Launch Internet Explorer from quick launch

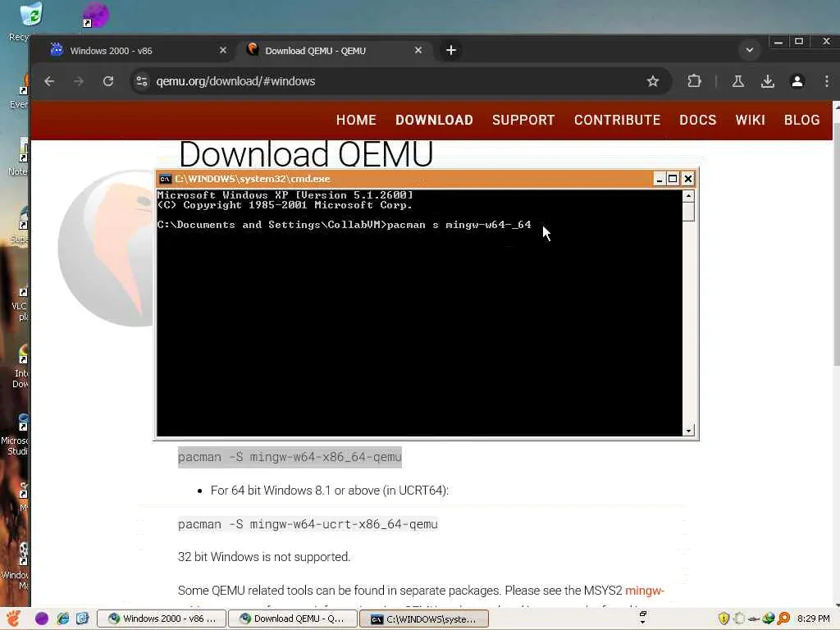pyautogui.click(x=62, y=619)
